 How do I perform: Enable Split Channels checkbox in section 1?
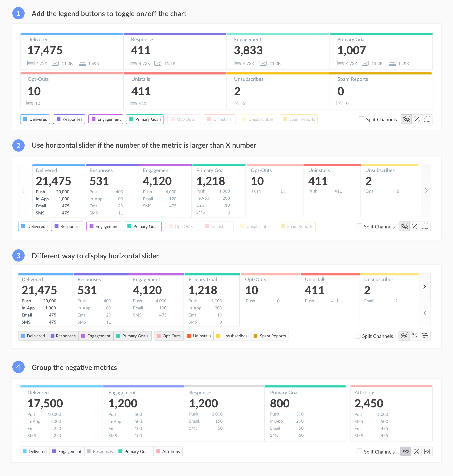tap(361, 119)
